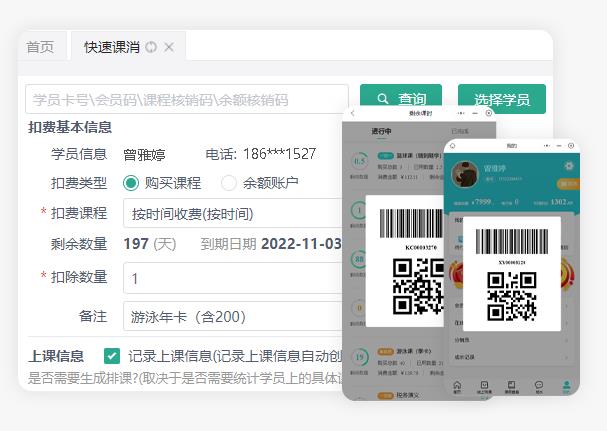Click the profile avatar photo

click(x=465, y=175)
